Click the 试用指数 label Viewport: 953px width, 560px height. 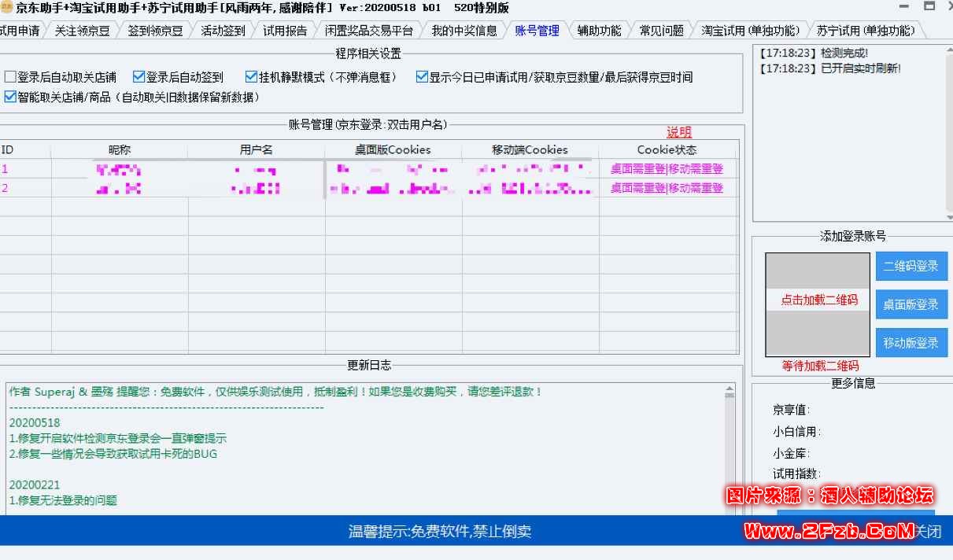point(796,474)
